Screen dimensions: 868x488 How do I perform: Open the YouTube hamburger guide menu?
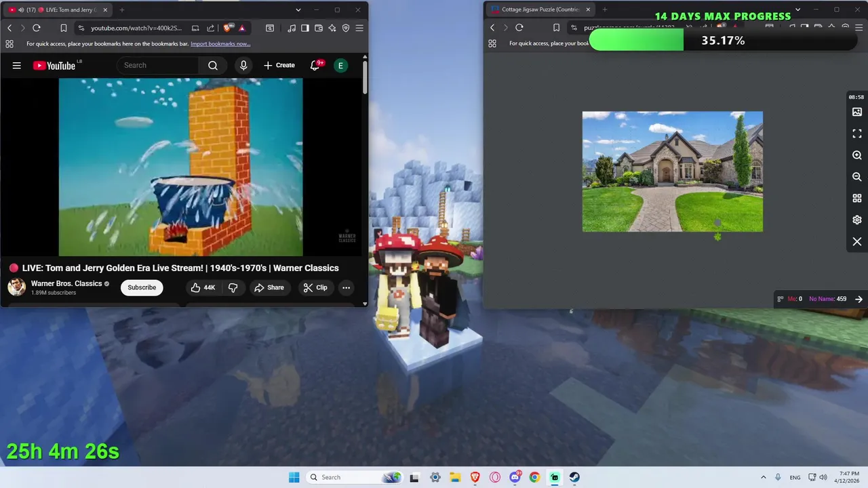(x=17, y=66)
